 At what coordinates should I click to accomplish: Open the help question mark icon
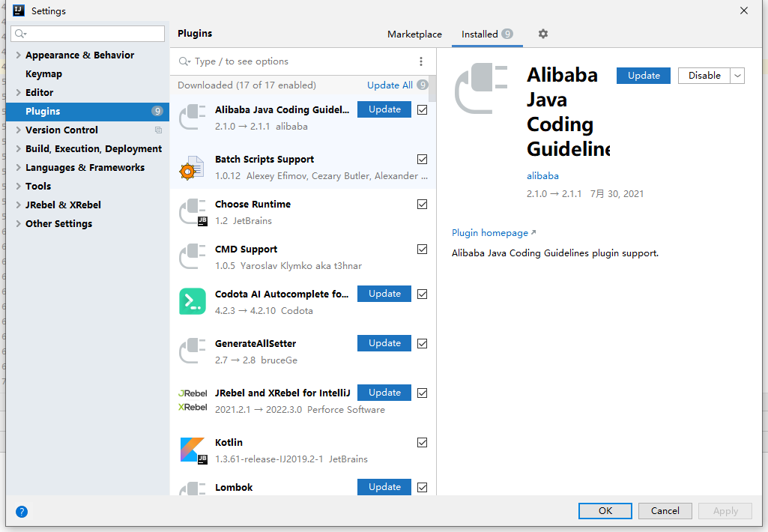22,512
